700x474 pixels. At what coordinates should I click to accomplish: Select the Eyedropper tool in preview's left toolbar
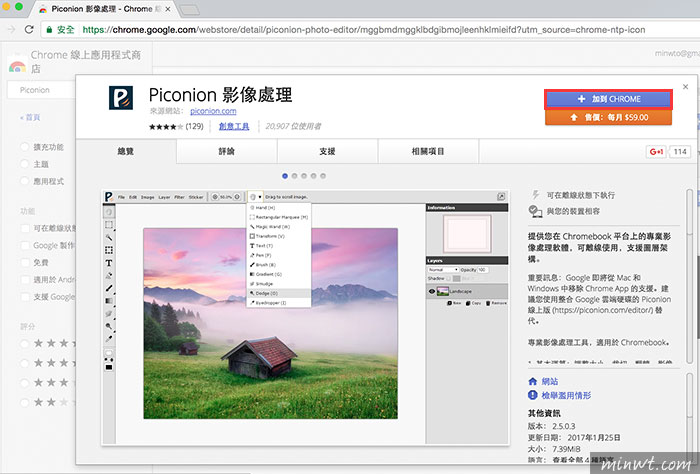109,339
